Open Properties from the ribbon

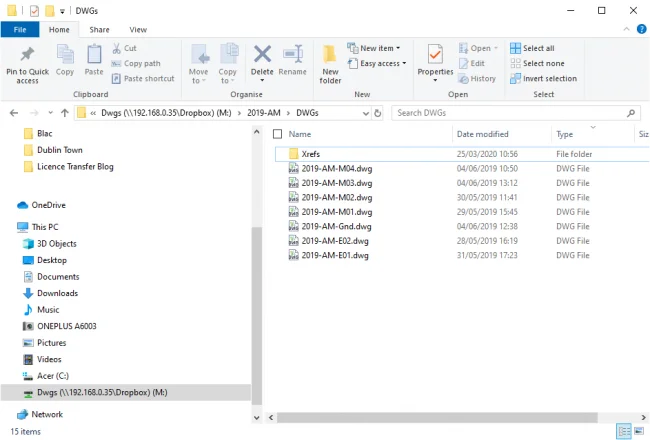[435, 58]
